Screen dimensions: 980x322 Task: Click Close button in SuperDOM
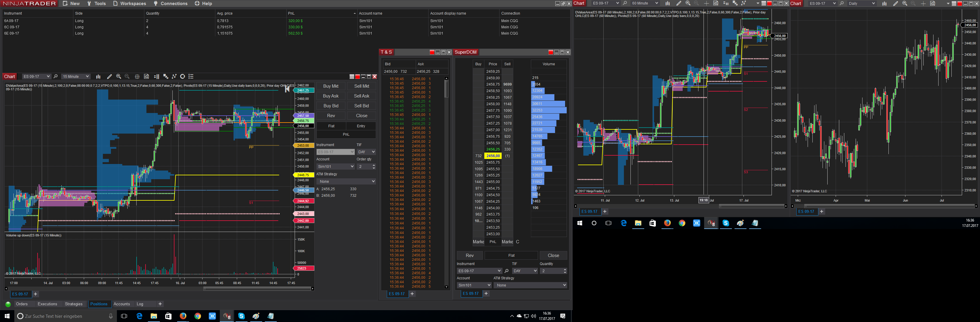554,256
